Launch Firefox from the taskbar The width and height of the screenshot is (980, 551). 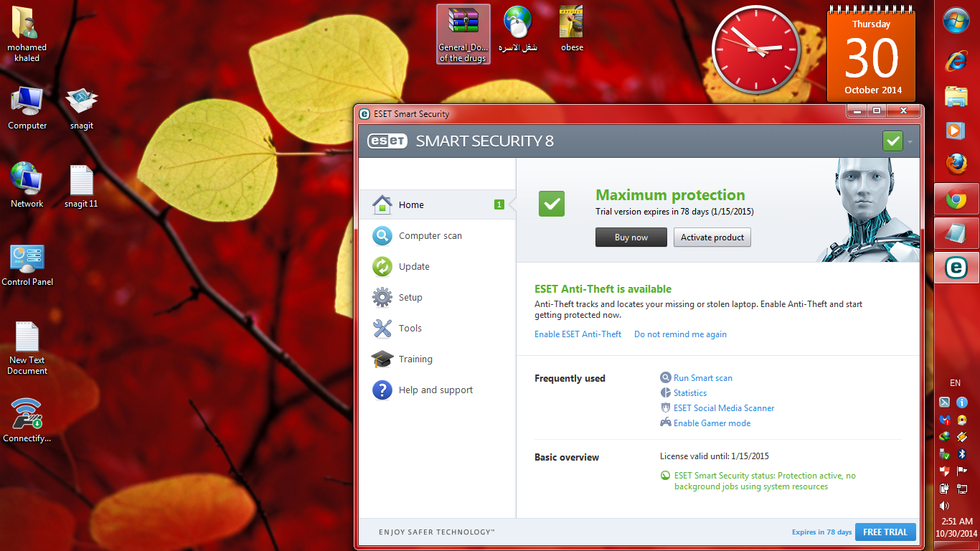click(x=956, y=165)
